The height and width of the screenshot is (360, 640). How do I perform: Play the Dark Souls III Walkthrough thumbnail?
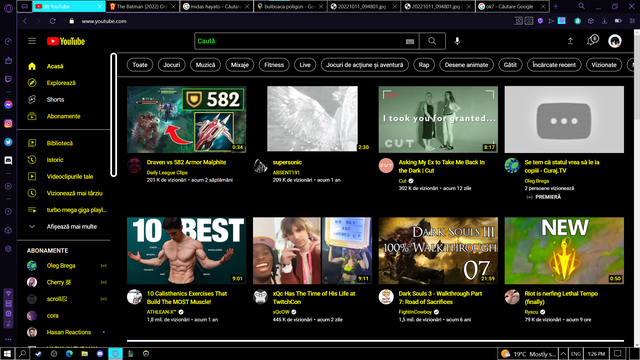pos(438,251)
